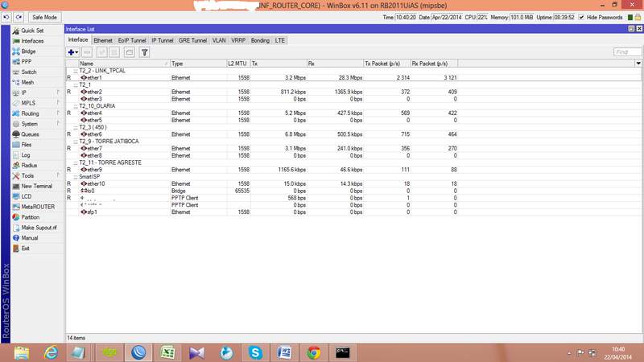Screen dimensions: 644x362
Task: Click the blue plus add interface button
Action: pos(72,52)
